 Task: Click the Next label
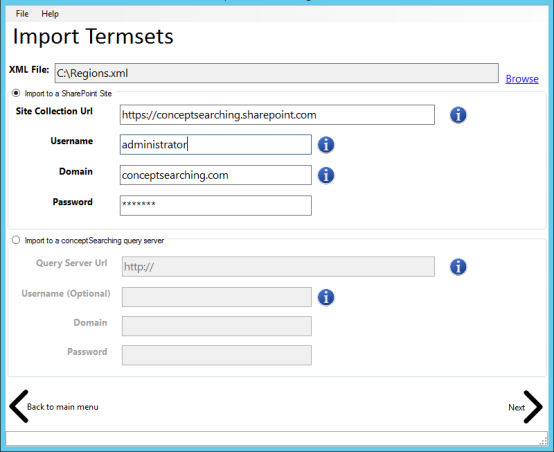click(x=516, y=407)
